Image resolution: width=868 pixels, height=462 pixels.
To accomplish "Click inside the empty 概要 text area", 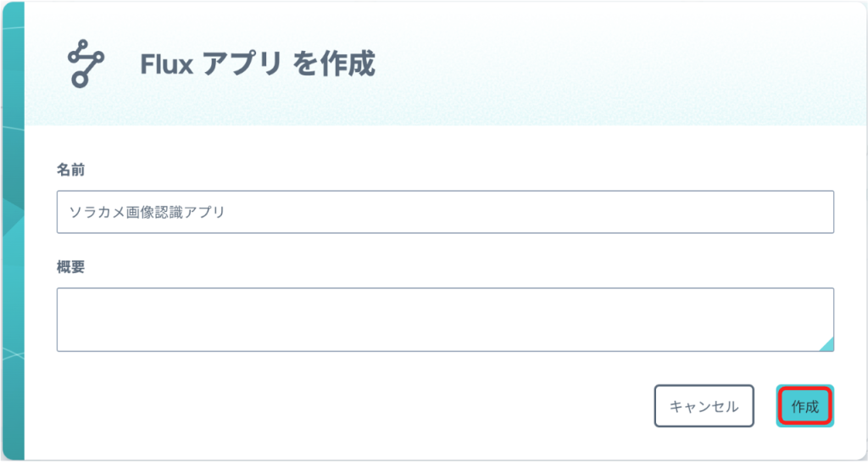I will (x=445, y=320).
